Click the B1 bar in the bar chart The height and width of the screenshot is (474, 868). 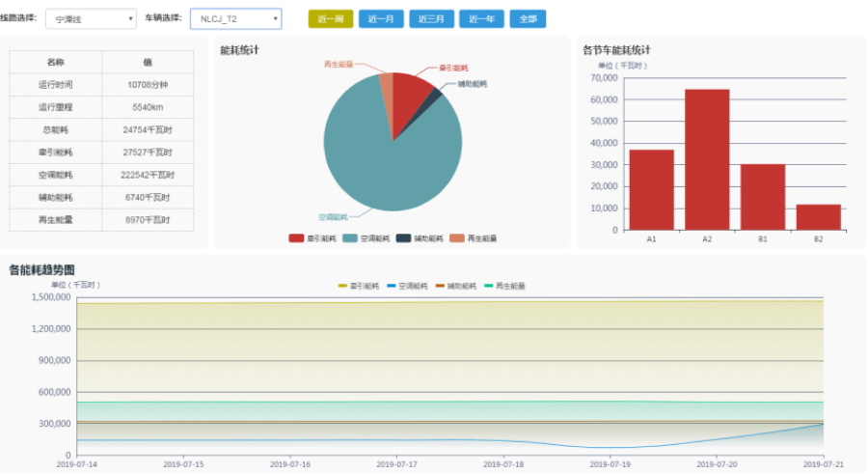[763, 197]
